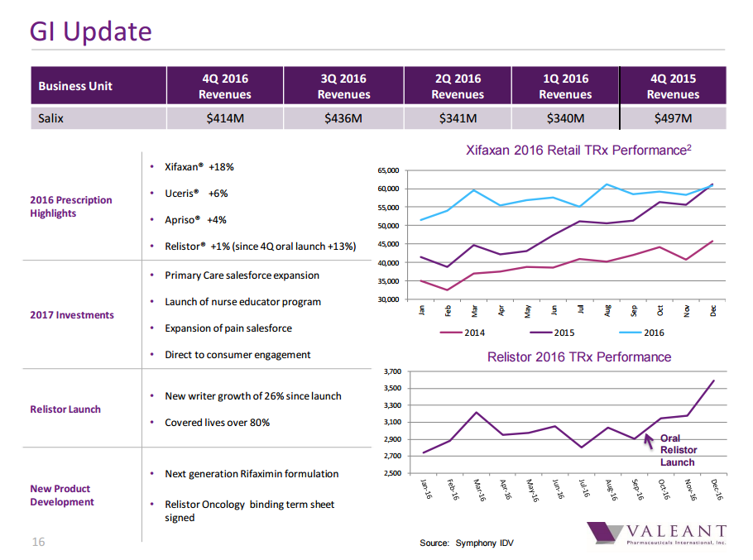Click the Oral Relistor Launch annotation

click(x=678, y=450)
